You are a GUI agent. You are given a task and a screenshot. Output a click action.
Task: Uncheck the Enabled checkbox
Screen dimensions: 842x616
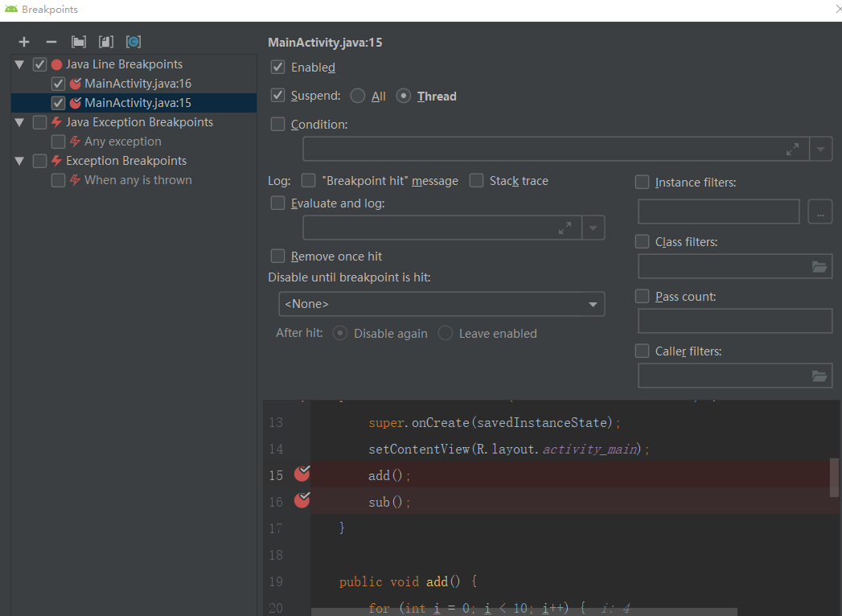click(277, 67)
